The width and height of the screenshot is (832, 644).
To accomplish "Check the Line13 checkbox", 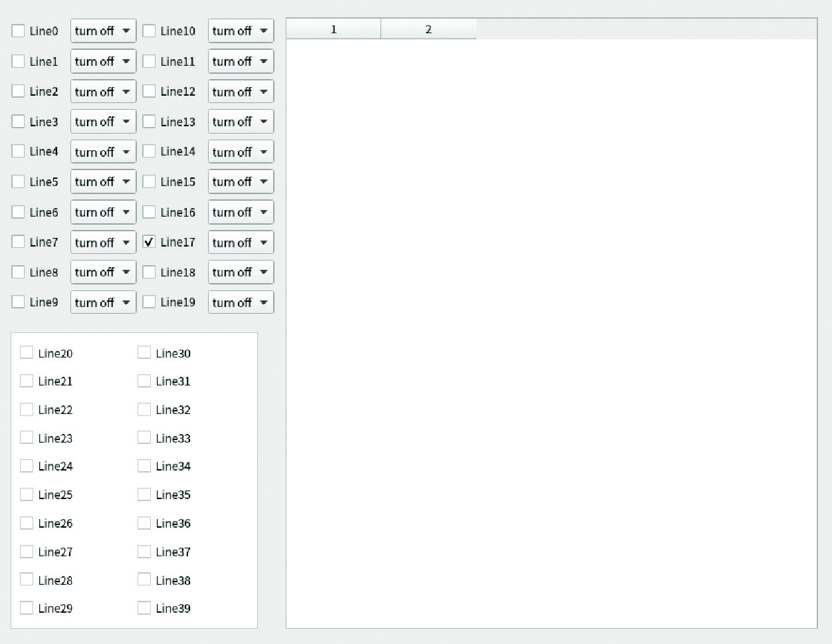I will (150, 122).
